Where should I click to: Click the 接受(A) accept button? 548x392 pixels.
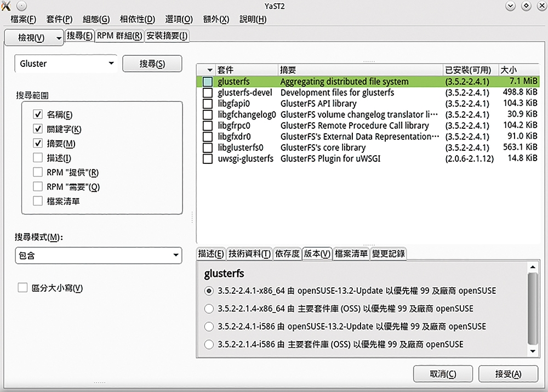pos(508,374)
